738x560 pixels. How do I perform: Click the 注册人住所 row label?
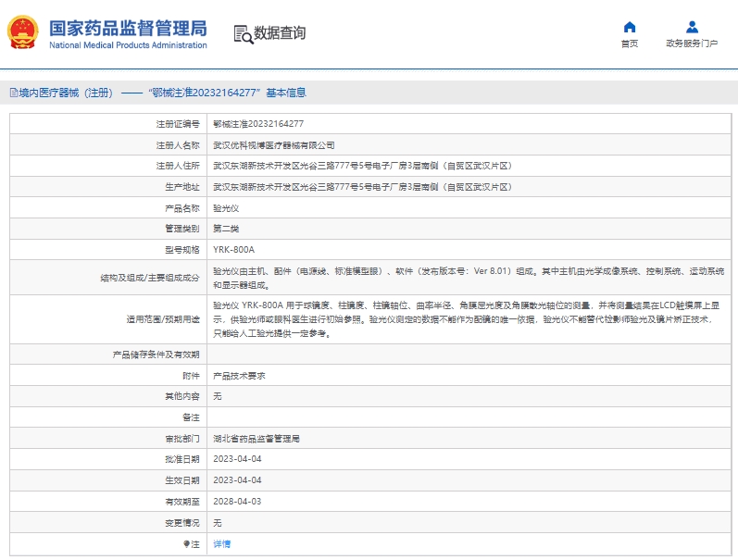click(178, 166)
